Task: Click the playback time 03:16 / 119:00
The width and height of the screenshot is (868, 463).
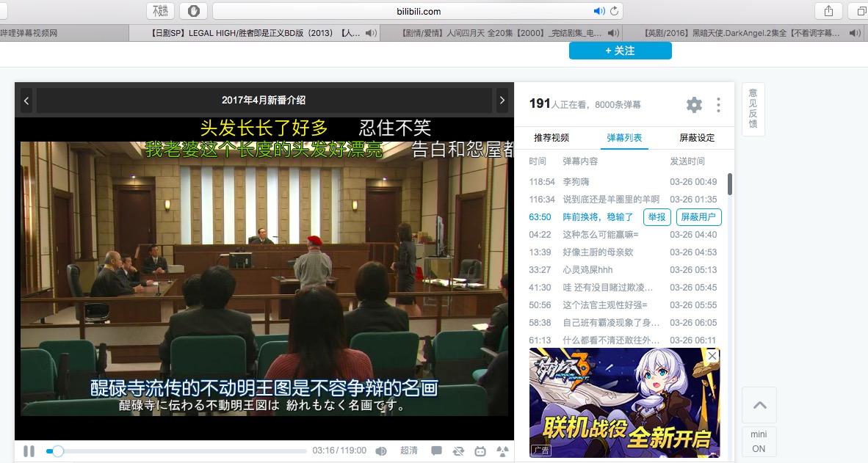Action: tap(339, 451)
